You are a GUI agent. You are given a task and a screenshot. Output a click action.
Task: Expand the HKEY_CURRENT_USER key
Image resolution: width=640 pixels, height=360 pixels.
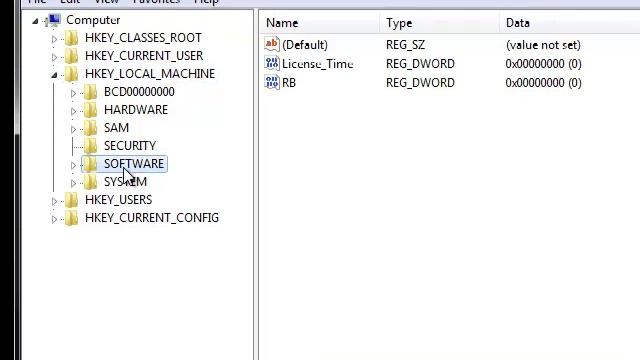pyautogui.click(x=54, y=57)
